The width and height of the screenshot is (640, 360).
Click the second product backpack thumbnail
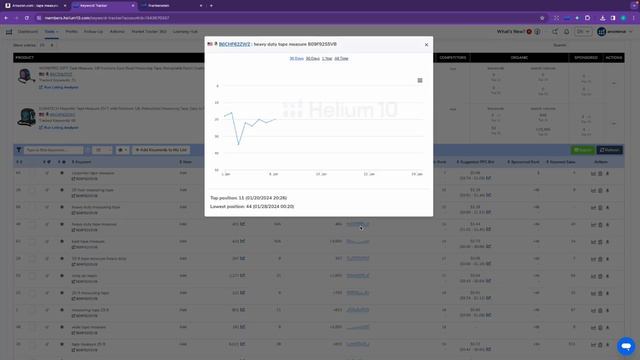27,117
